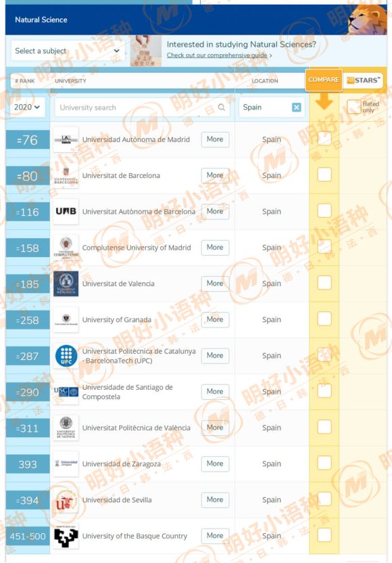Open the 2020 year dropdown
Screen dimensions: 392x563
point(27,107)
